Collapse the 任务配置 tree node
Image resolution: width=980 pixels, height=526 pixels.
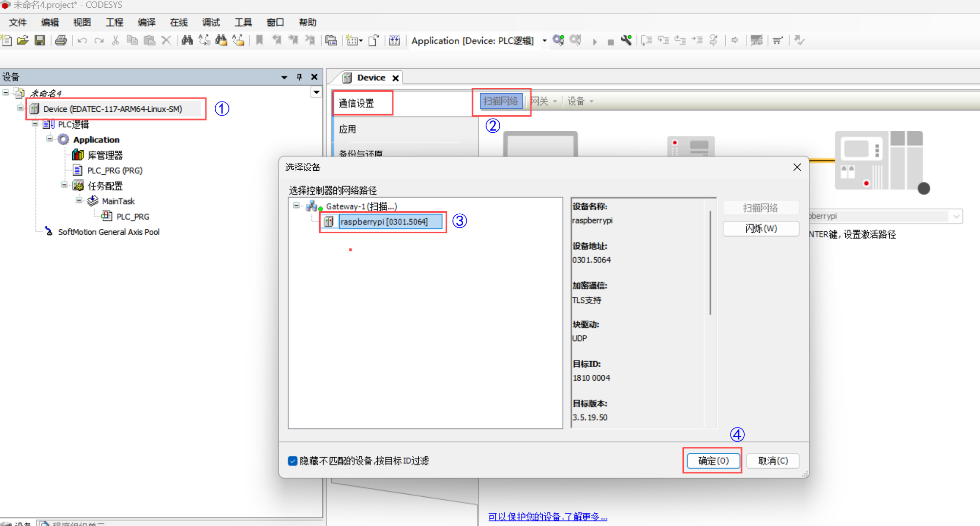pos(64,185)
